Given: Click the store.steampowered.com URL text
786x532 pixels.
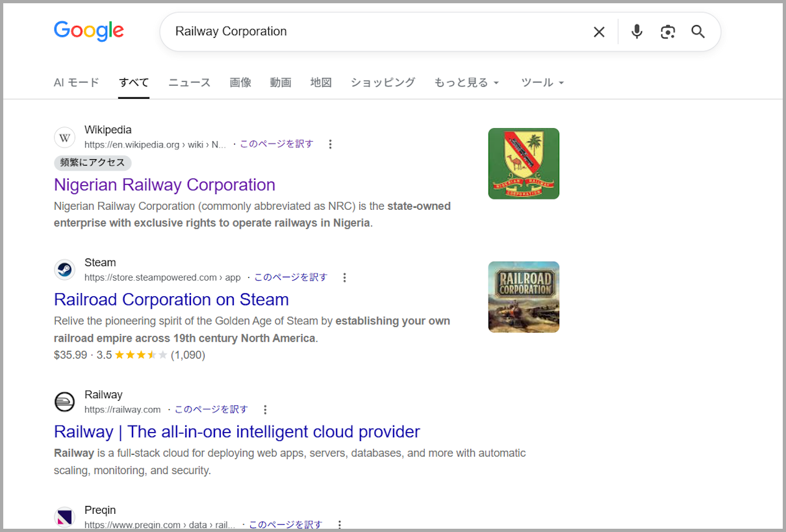Looking at the screenshot, I should coord(162,277).
